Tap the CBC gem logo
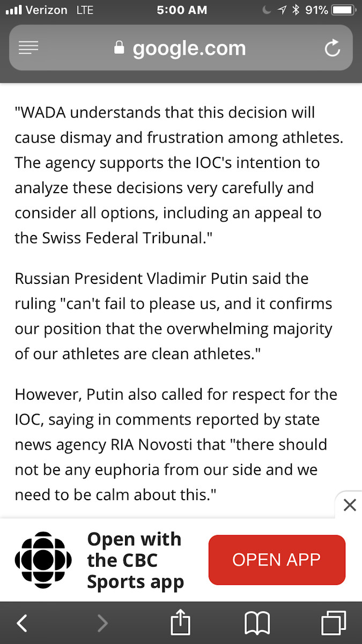This screenshot has height=644, width=362. [x=43, y=560]
